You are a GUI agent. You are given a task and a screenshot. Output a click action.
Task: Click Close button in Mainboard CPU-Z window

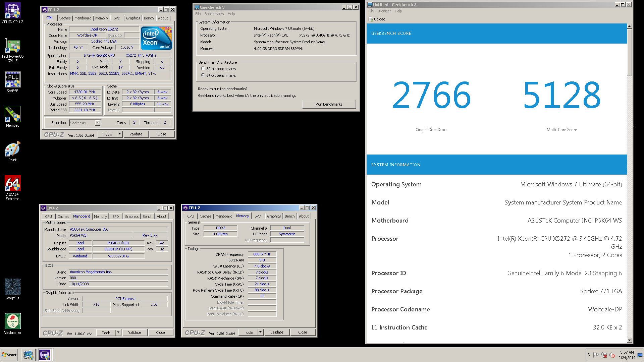160,333
